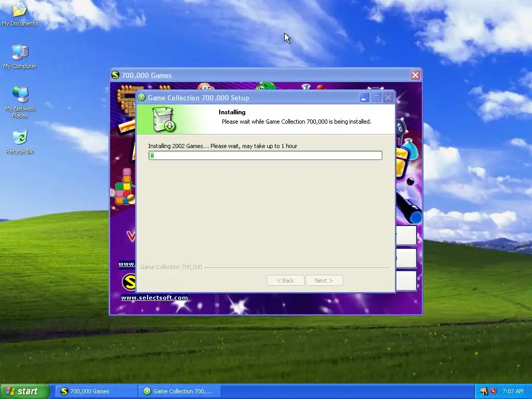This screenshot has width=532, height=399.
Task: Click the taskbar clock showing 7:07 AM
Action: tap(513, 391)
